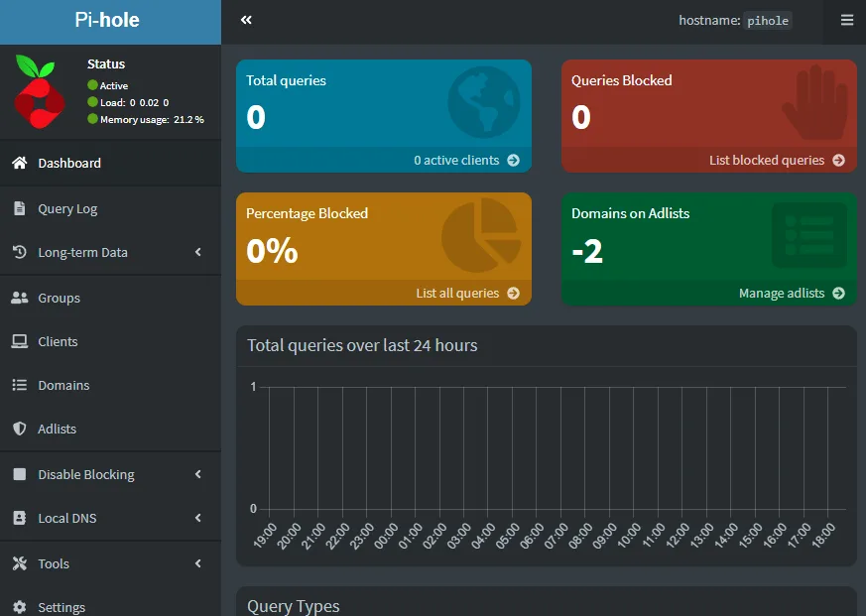Click globe icon in Total queries card
The image size is (866, 616).
483,102
